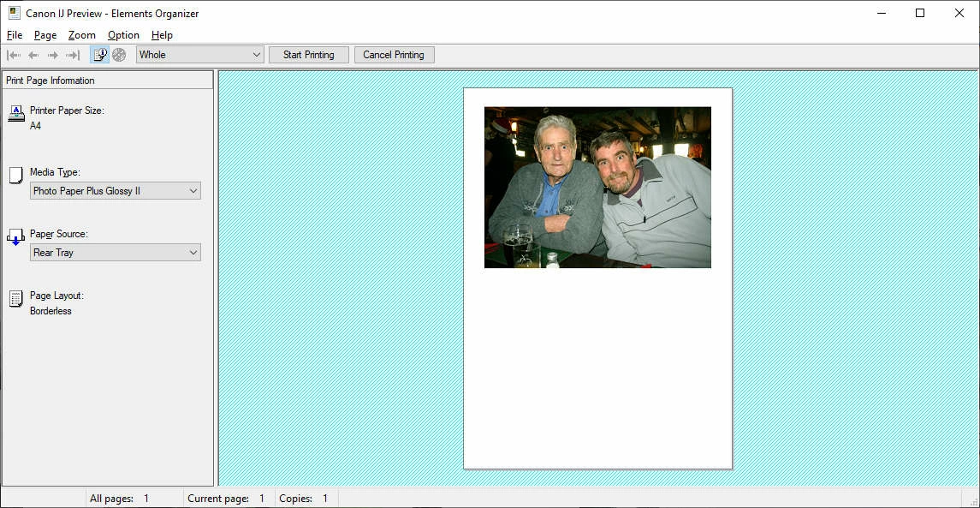This screenshot has height=508, width=980.
Task: Open Paper Source dropdown Rear Tray
Action: [x=116, y=253]
